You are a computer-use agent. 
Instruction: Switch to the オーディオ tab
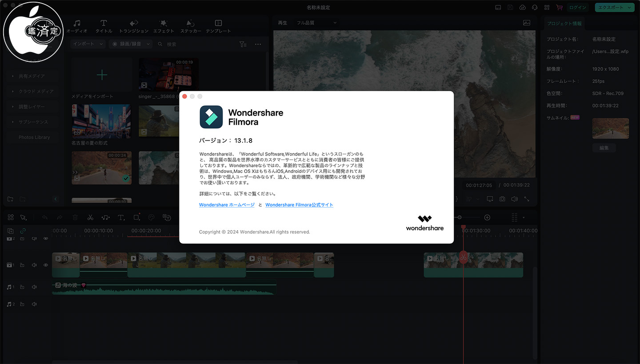tap(77, 27)
